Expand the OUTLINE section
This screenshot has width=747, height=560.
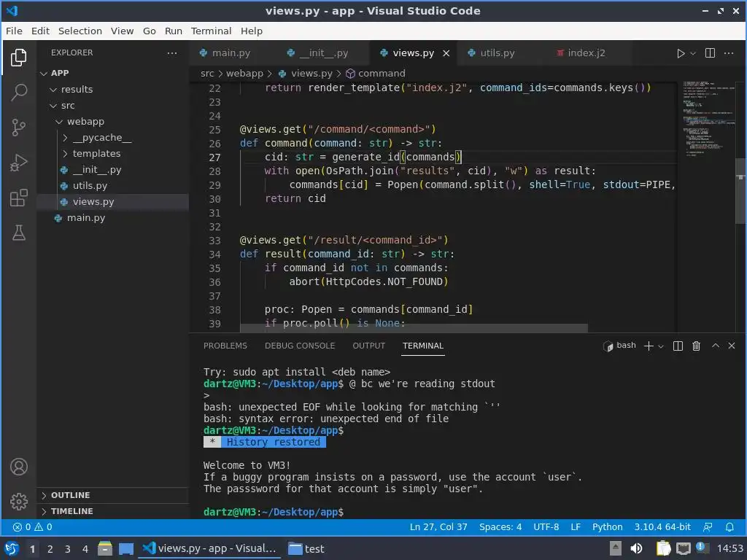tap(112, 495)
